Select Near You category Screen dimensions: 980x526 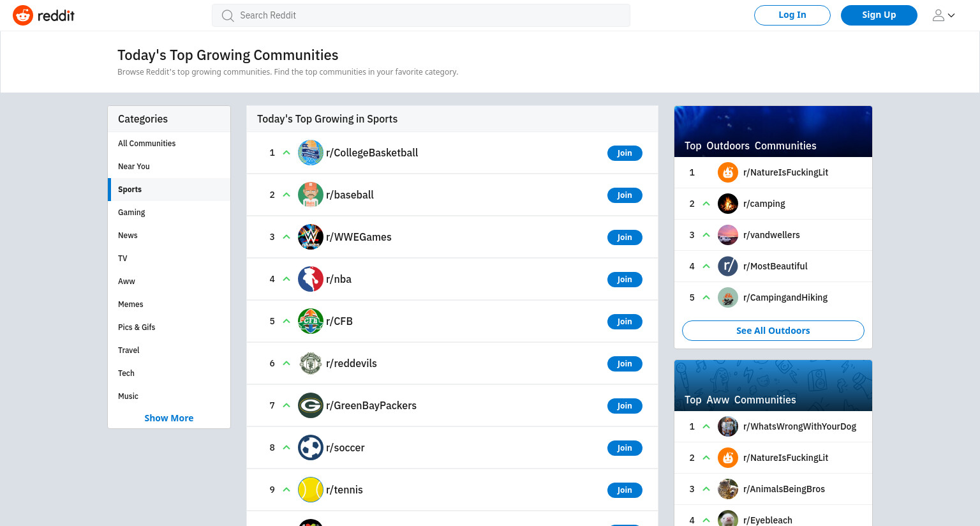pos(169,167)
